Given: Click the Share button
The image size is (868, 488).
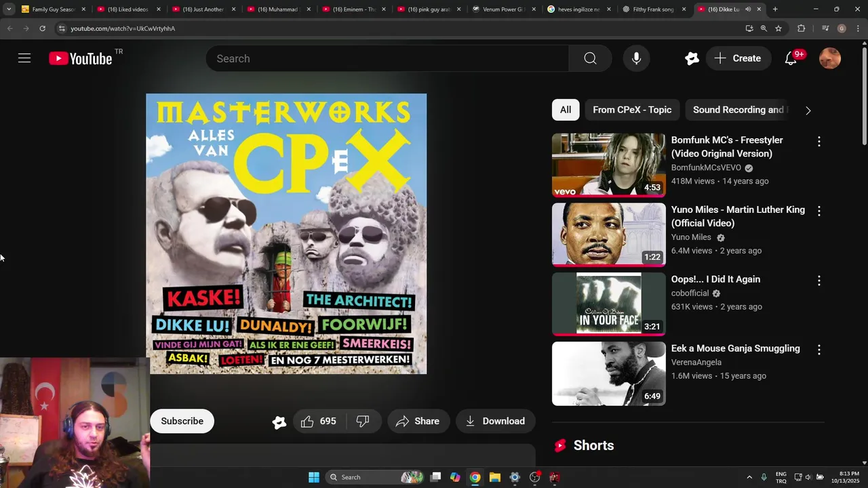Looking at the screenshot, I should [418, 421].
